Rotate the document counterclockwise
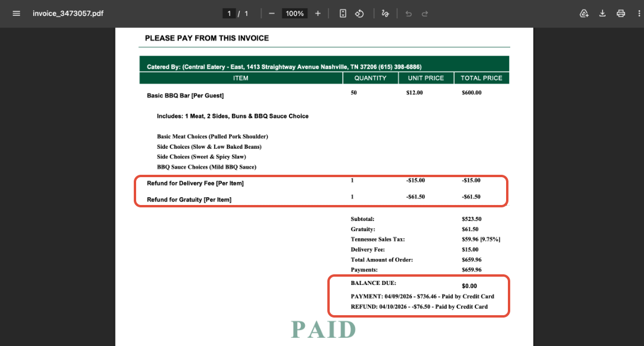This screenshot has width=644, height=346. (x=359, y=14)
